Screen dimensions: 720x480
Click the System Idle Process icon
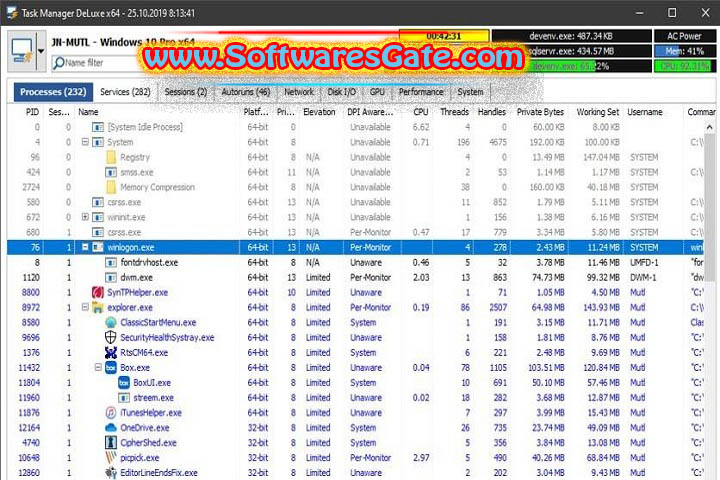[97, 127]
